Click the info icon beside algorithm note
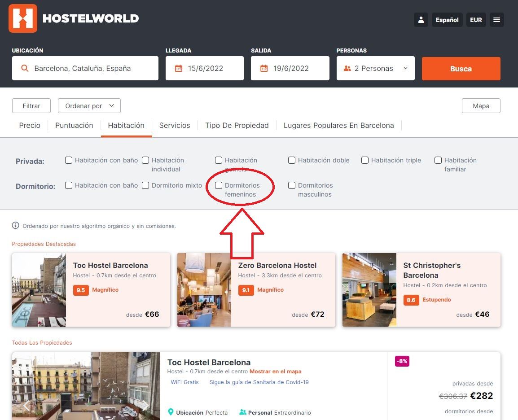The height and width of the screenshot is (420, 518). [16, 226]
